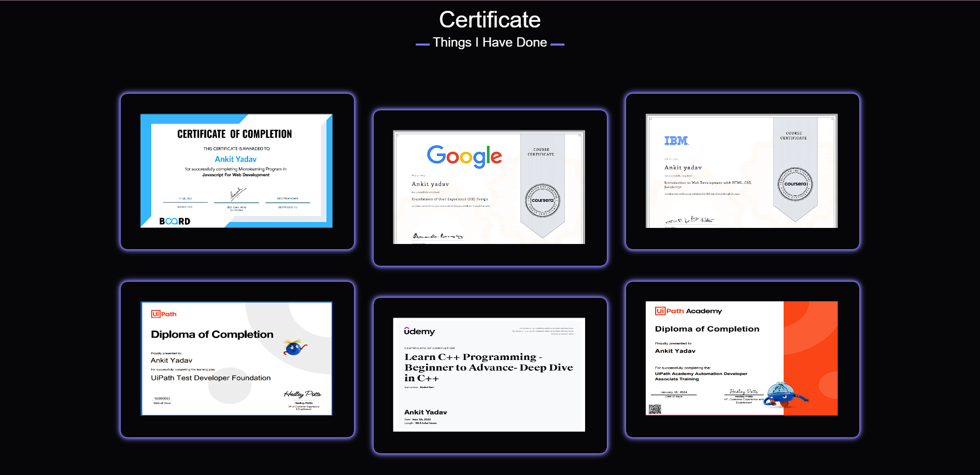Click the Coursera seal on IBM certificate

point(795,184)
